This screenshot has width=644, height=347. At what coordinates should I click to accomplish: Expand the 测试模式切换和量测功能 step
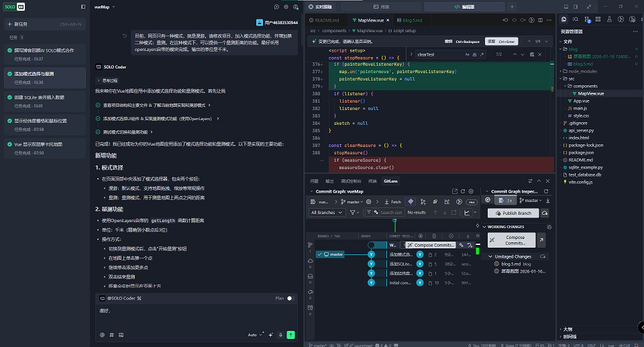(124, 132)
